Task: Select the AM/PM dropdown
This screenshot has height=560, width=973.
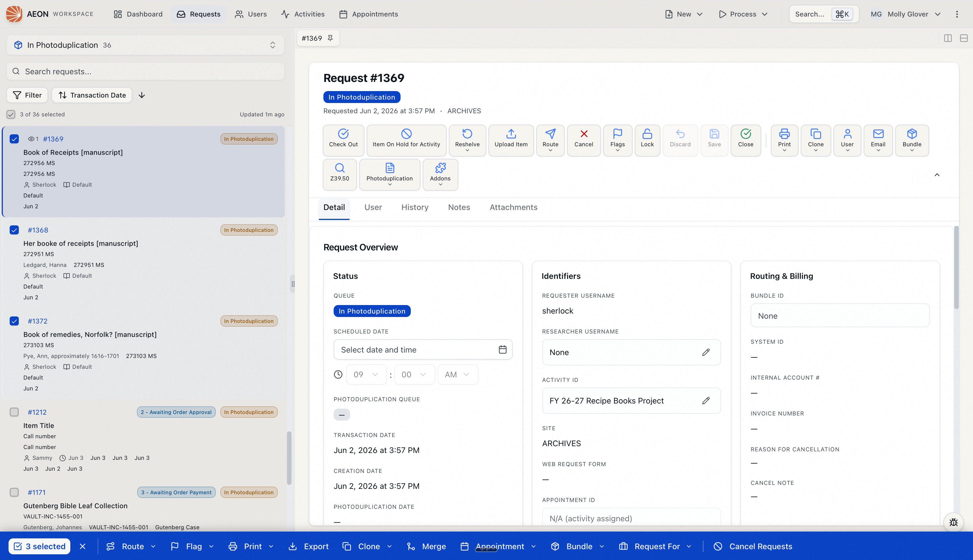Action: pyautogui.click(x=457, y=375)
